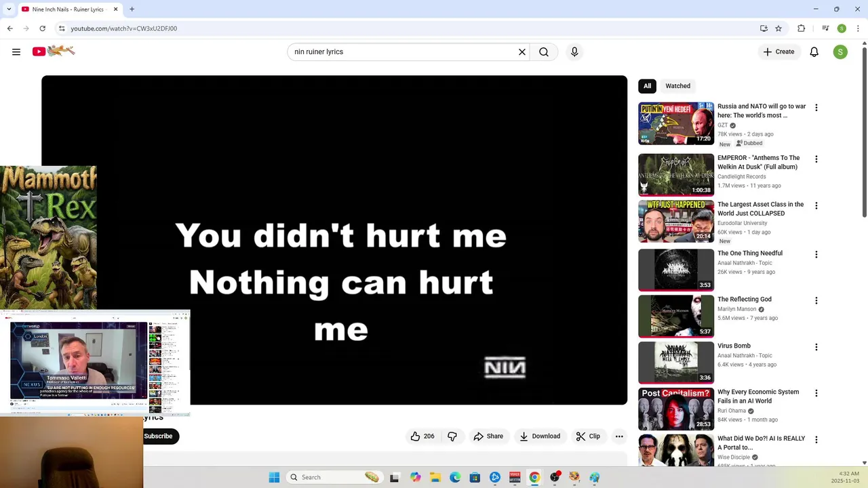Open File Explorer from the taskbar
Screen dimensions: 868x488
(435, 477)
